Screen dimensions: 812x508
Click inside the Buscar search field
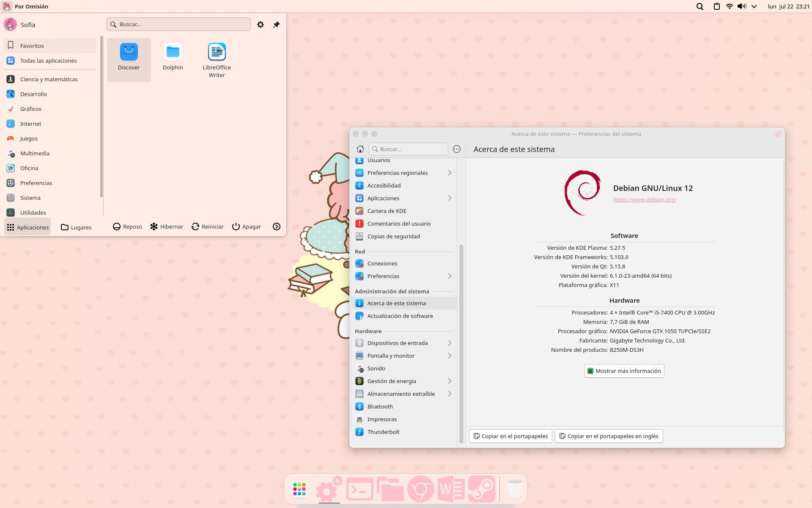(x=408, y=149)
